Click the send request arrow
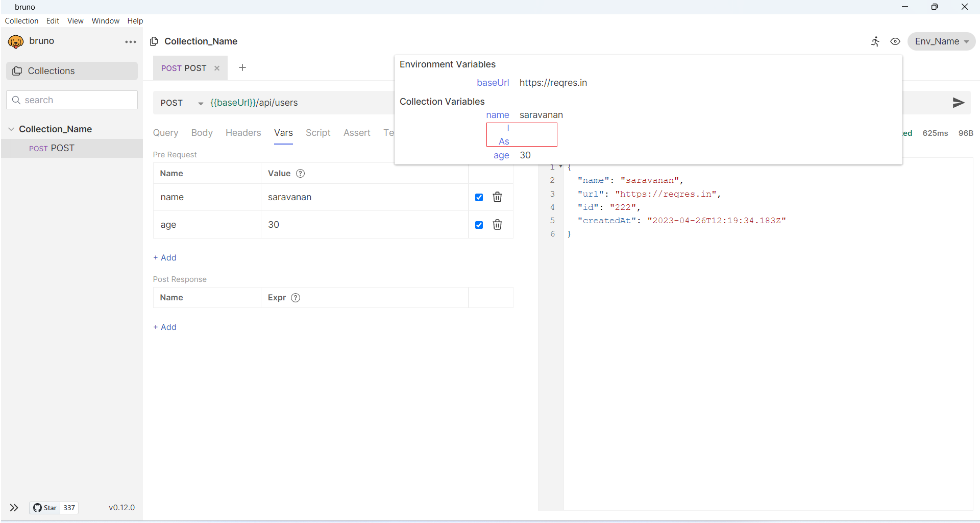 click(959, 103)
